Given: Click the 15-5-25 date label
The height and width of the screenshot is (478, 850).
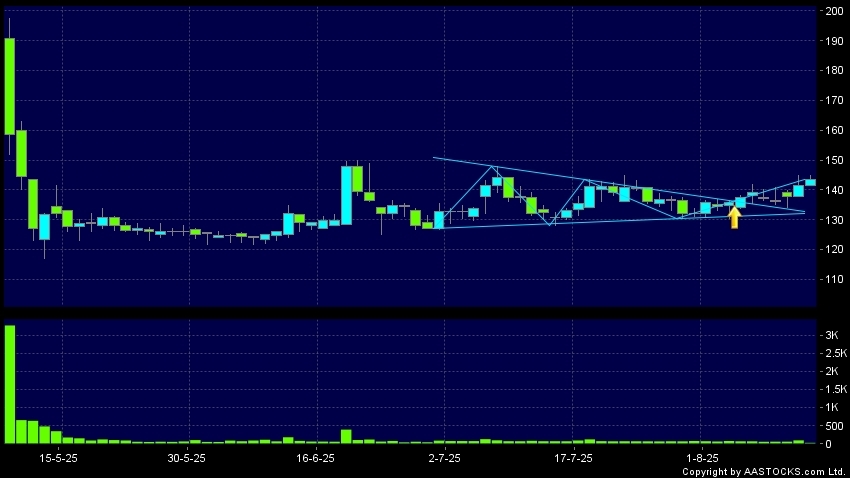Looking at the screenshot, I should click(x=58, y=458).
